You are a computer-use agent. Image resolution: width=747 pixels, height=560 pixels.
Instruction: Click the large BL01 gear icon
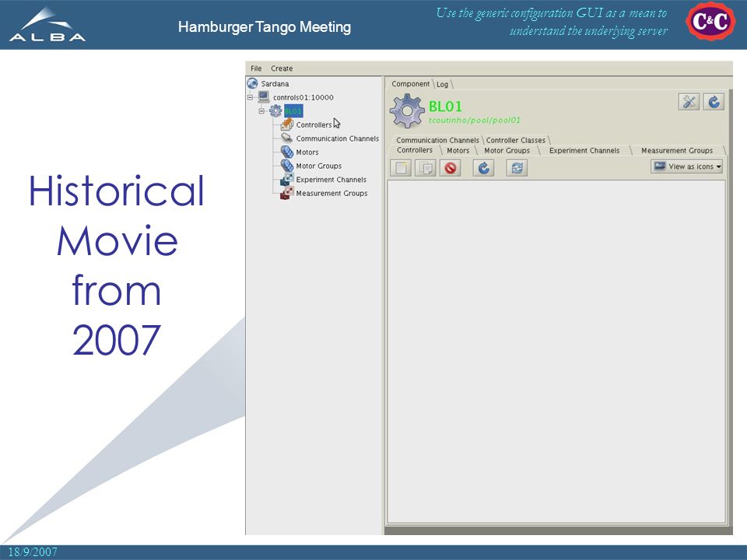(406, 111)
